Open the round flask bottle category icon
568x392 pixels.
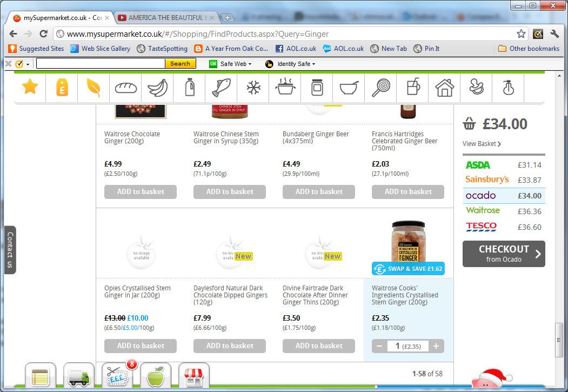508,87
